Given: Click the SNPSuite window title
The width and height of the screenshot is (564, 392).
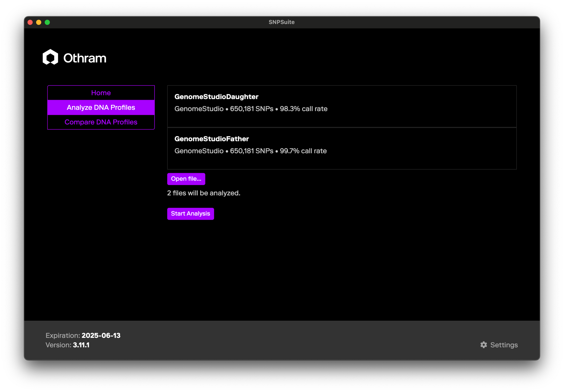Looking at the screenshot, I should pyautogui.click(x=281, y=22).
